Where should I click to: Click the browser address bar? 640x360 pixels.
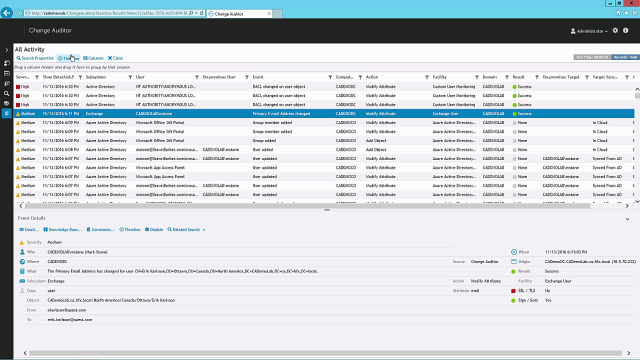tap(106, 13)
